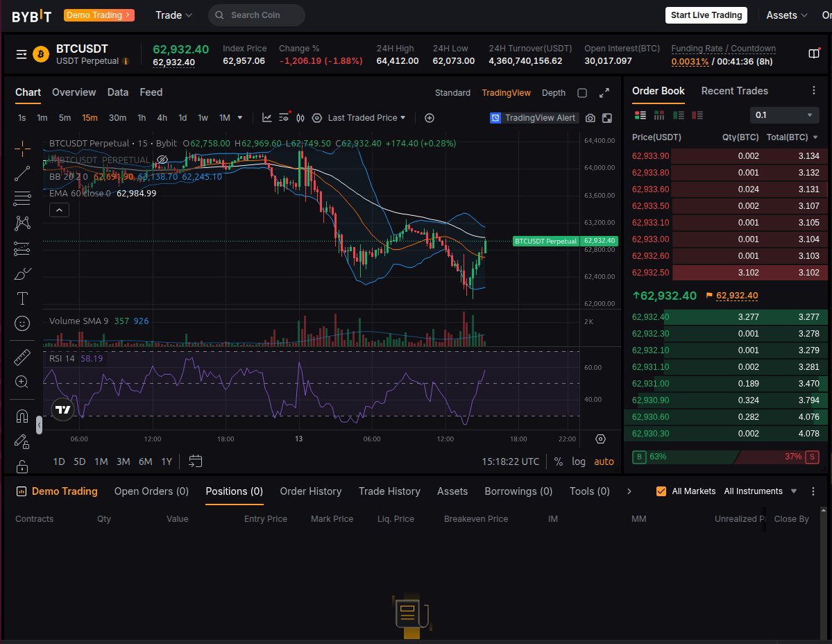The width and height of the screenshot is (832, 644).
Task: Activate the zoom in tool
Action: (22, 382)
